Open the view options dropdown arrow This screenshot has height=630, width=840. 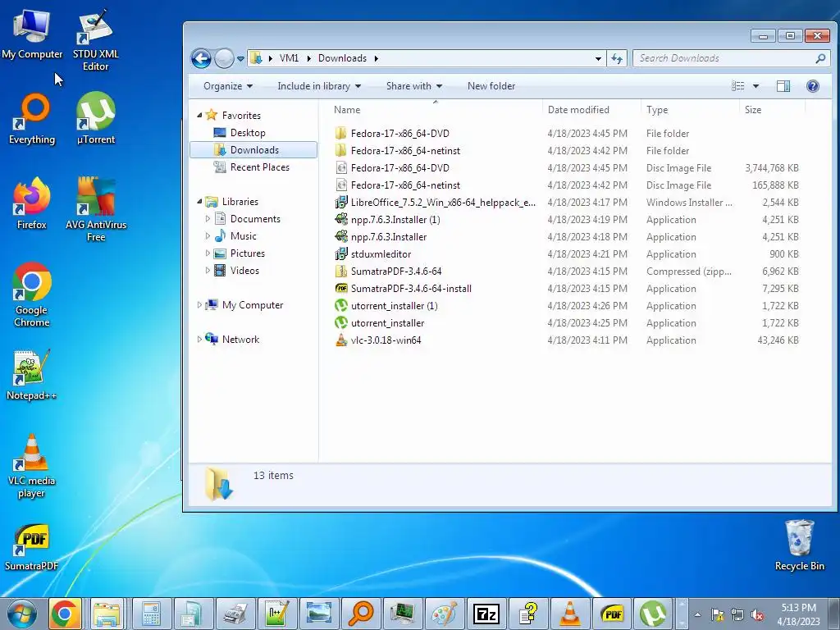coord(756,86)
